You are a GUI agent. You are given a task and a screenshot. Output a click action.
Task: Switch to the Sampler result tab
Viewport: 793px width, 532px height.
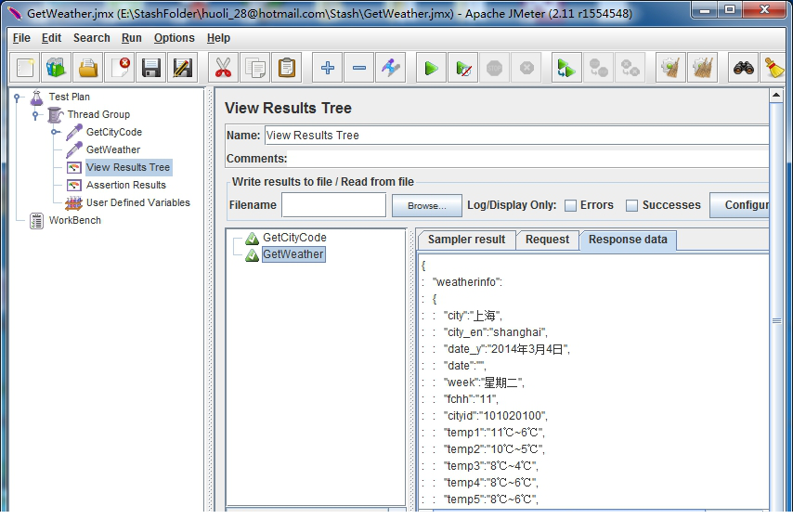point(466,240)
